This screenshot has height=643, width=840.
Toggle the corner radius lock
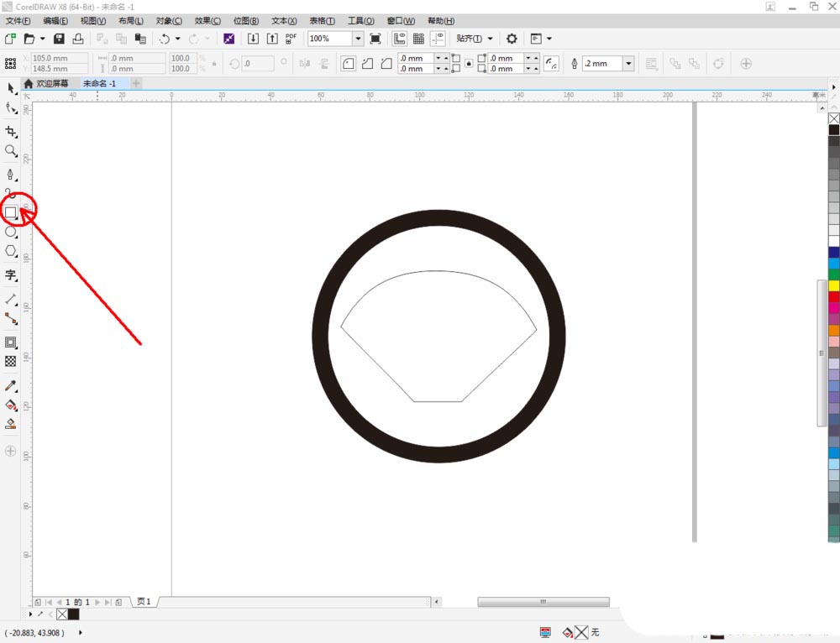[469, 64]
